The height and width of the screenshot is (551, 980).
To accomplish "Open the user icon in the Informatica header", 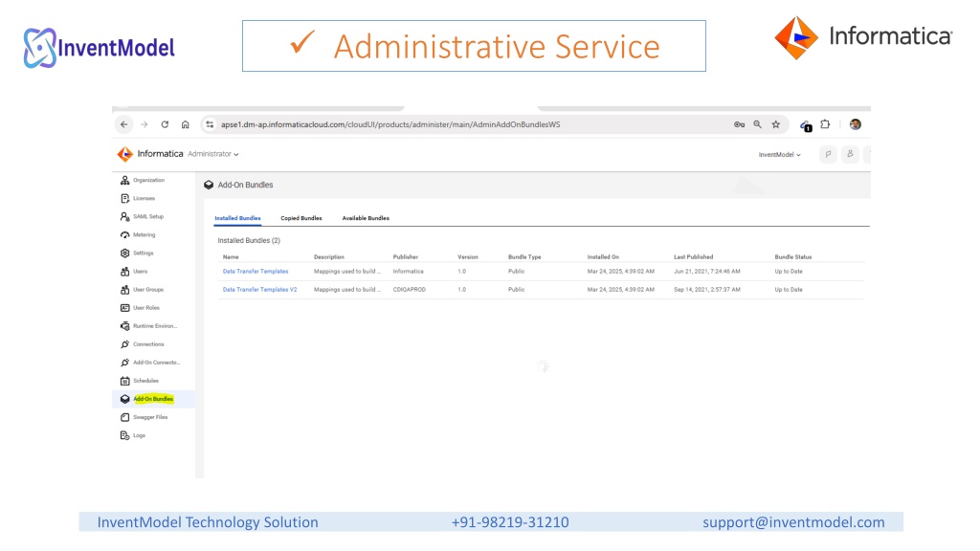I will (850, 154).
